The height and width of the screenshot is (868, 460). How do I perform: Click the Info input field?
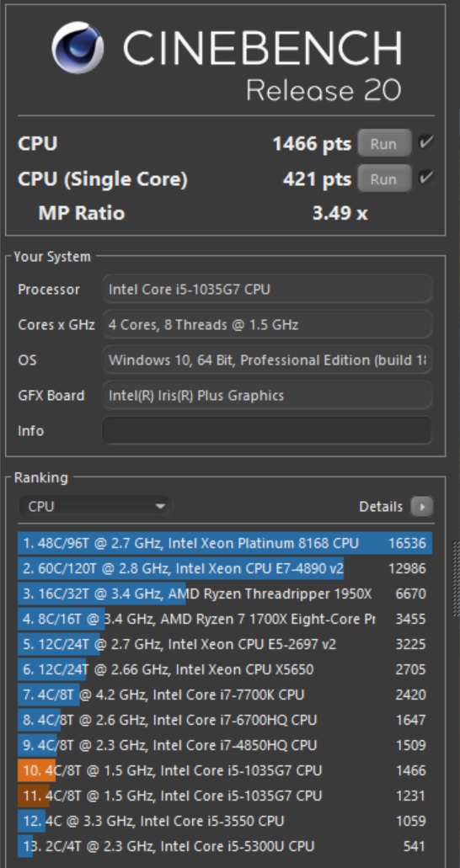click(266, 430)
